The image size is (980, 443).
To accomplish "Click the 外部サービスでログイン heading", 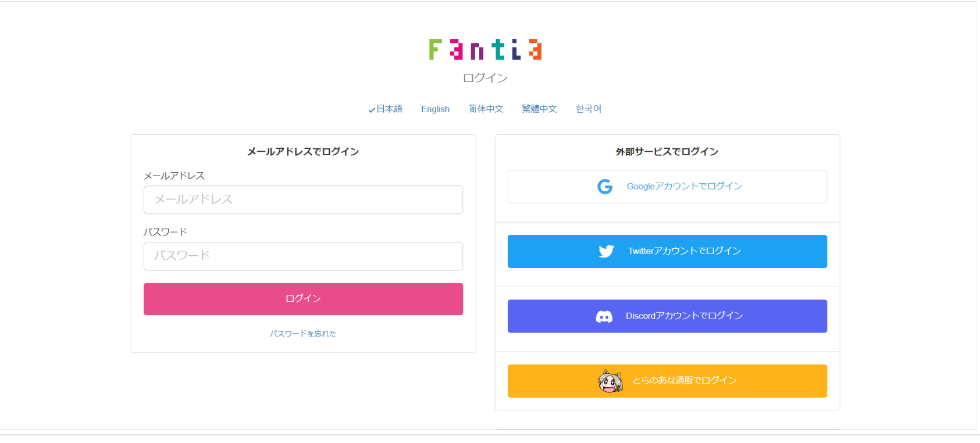I will 667,152.
